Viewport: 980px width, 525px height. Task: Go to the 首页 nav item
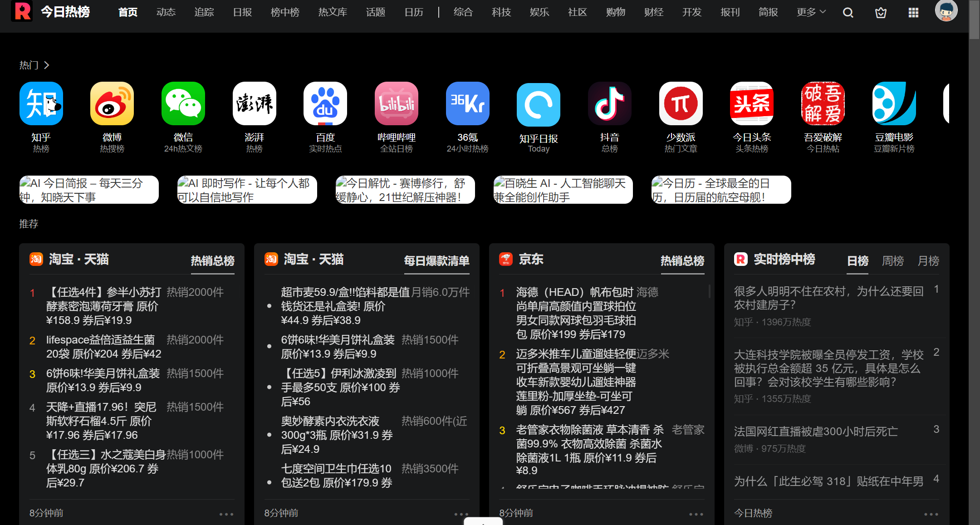click(x=128, y=12)
